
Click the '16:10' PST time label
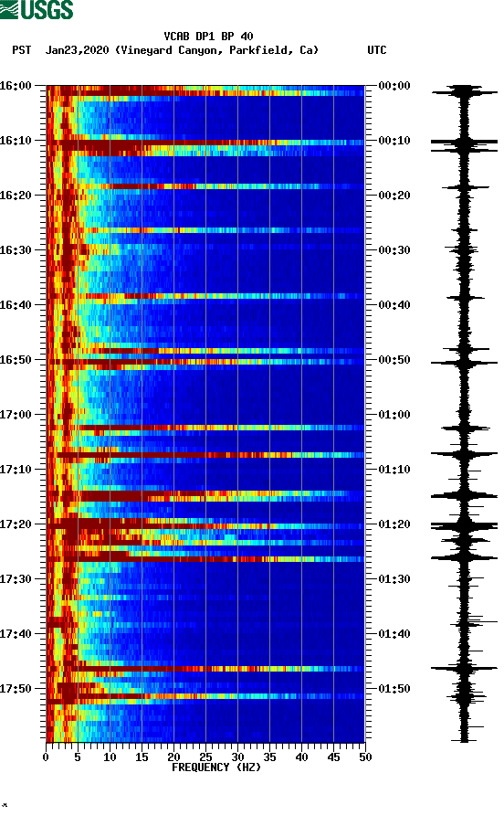(16, 141)
